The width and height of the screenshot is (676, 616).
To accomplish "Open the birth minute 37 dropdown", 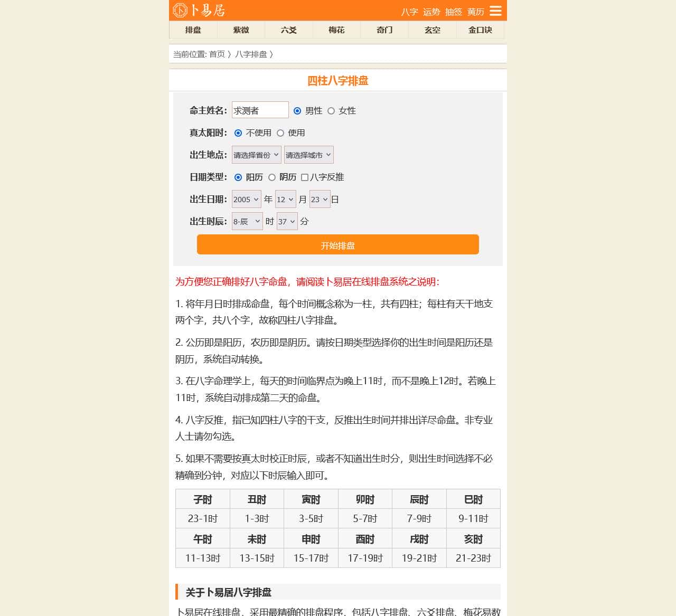I will click(287, 221).
